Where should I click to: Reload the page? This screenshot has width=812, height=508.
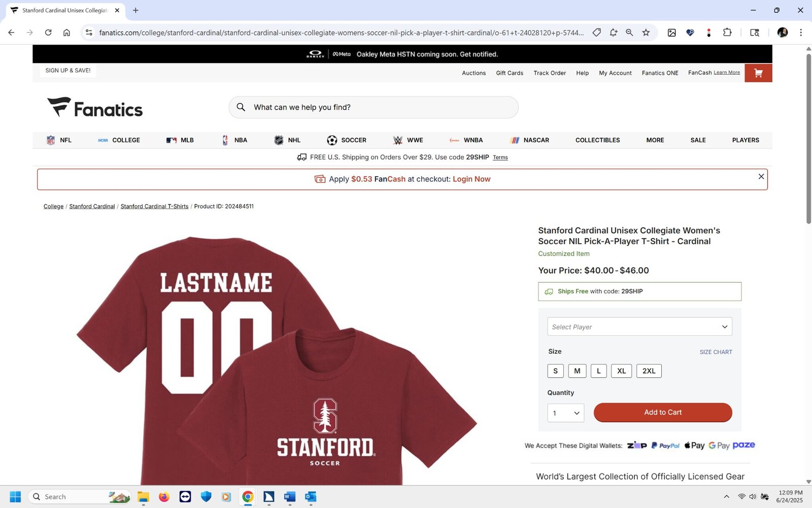click(48, 33)
